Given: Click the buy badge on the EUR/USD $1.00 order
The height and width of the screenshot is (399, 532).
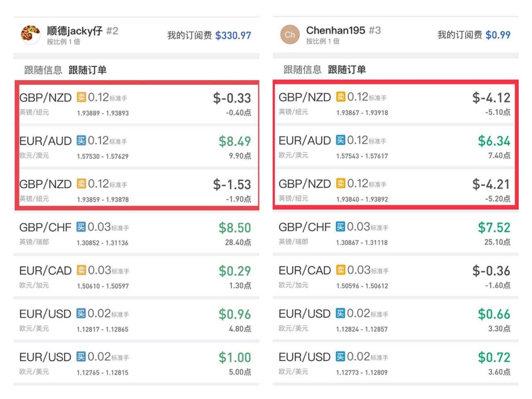Looking at the screenshot, I should (x=81, y=357).
